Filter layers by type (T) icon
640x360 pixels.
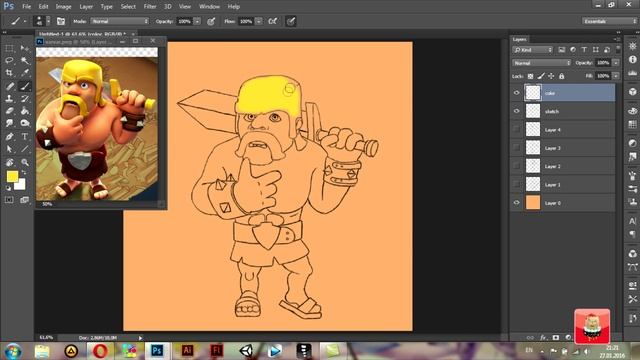584,50
